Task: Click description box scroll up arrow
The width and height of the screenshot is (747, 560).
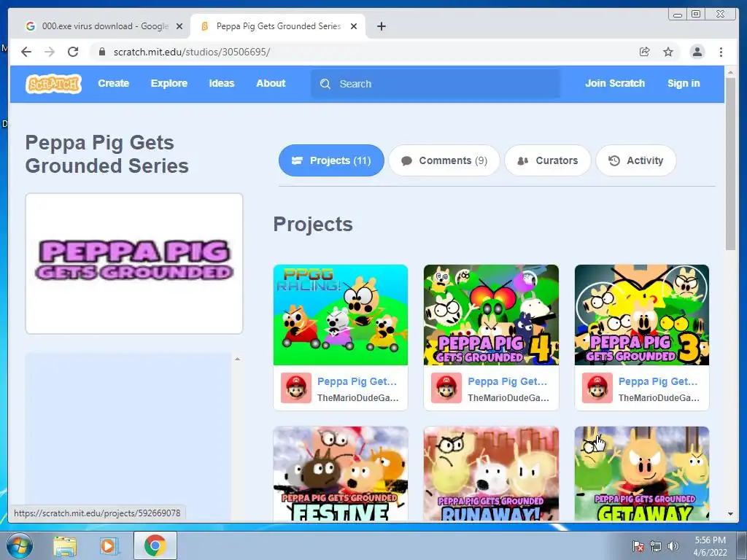Action: tap(237, 359)
